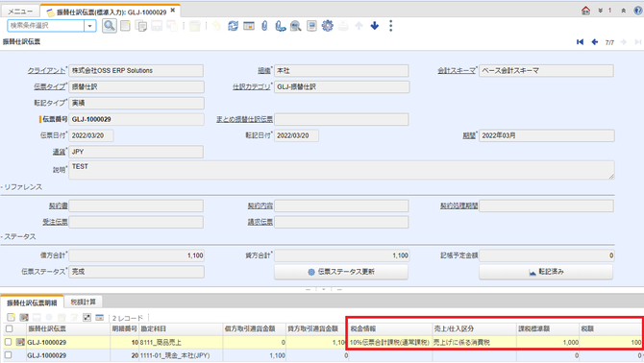Select the 振替仕訳伝票(標準入力): GLJ-1000029 tab
This screenshot has width=644, height=363.
click(111, 12)
